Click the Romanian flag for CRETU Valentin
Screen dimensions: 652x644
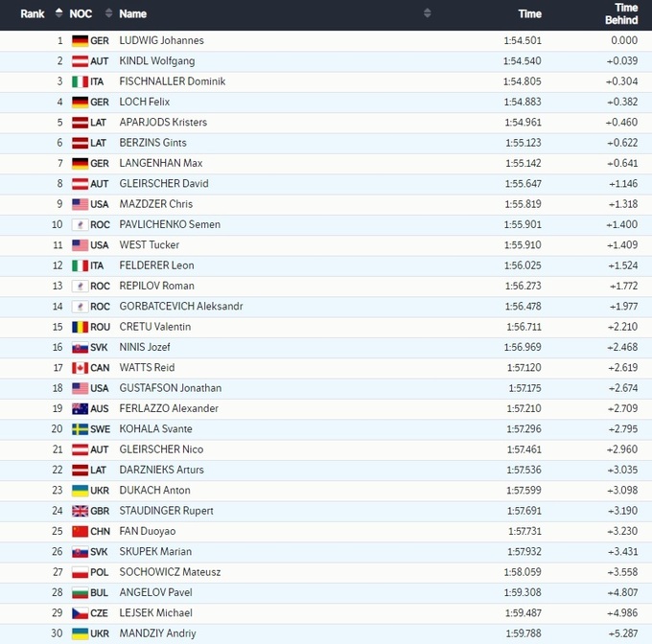80,327
